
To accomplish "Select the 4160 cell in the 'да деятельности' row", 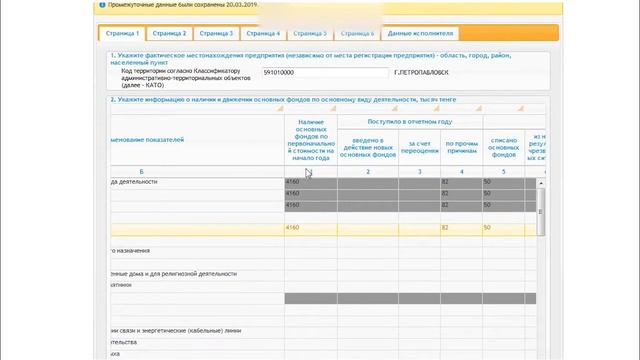I will [311, 182].
